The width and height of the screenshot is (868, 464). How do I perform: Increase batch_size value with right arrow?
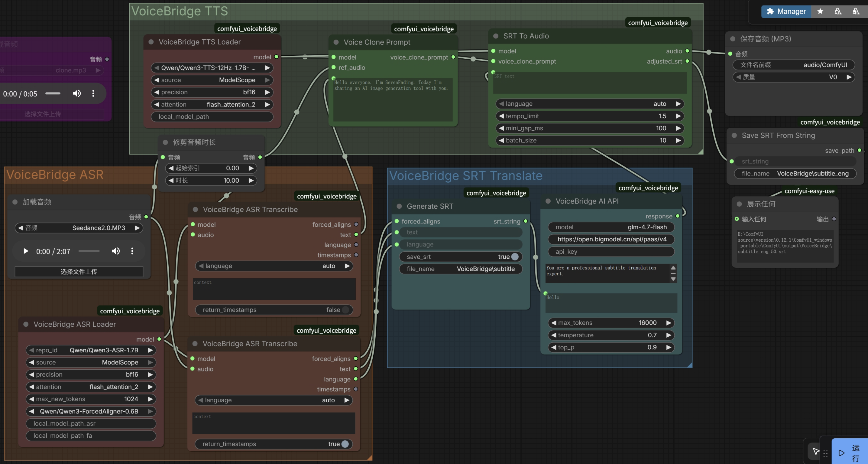[678, 141]
